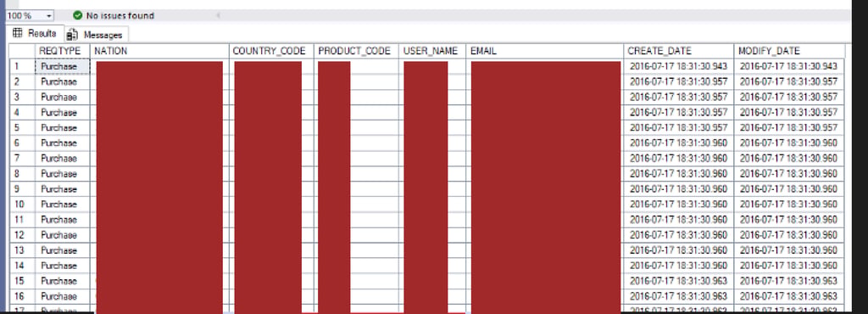This screenshot has width=868, height=314.
Task: Select row number 7 in the grid
Action: 22,159
